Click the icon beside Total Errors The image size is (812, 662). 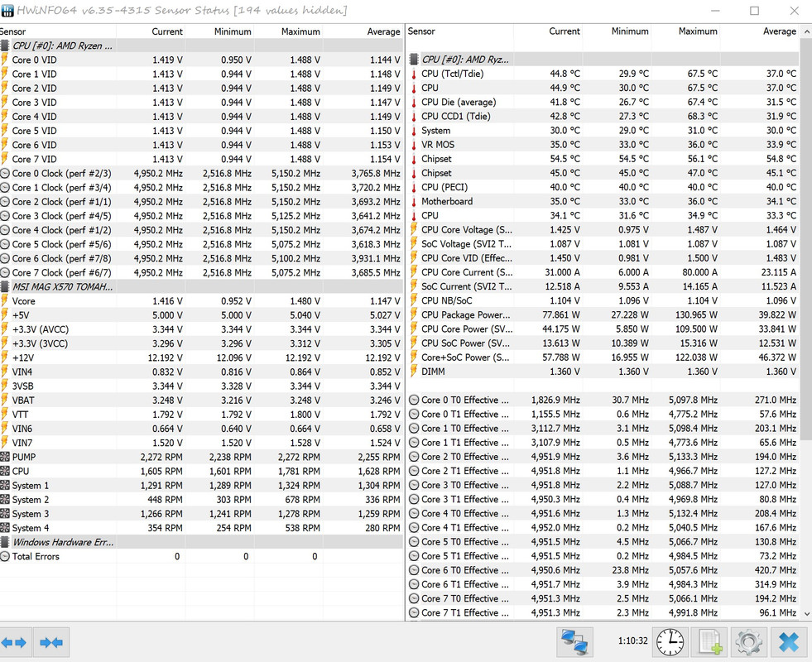click(5, 556)
